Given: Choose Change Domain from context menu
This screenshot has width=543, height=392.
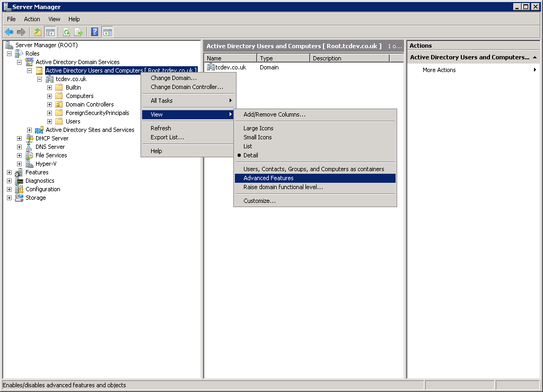Looking at the screenshot, I should click(x=188, y=78).
